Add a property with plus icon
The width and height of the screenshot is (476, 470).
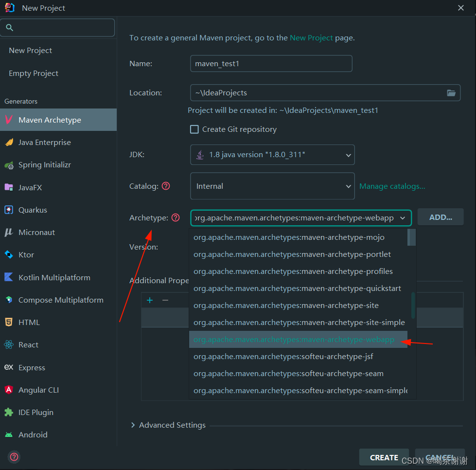click(150, 300)
